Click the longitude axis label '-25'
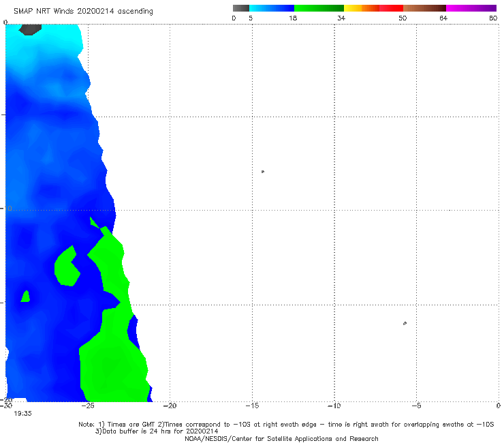 (x=88, y=406)
